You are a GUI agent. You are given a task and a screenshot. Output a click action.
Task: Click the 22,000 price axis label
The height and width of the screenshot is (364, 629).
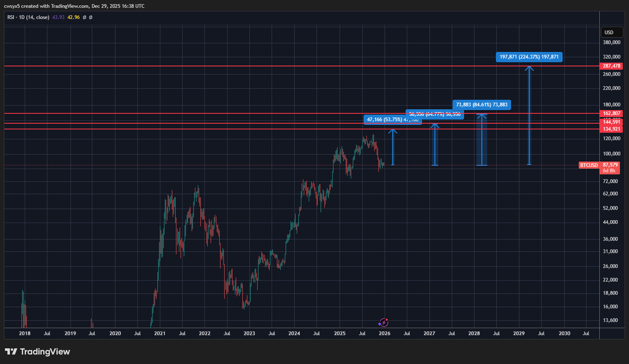click(610, 280)
